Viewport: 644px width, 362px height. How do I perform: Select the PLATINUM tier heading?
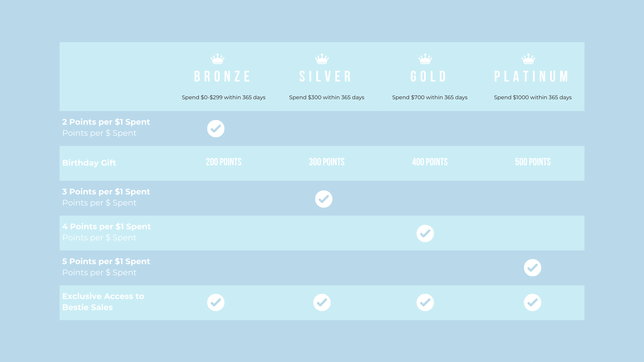click(x=532, y=76)
